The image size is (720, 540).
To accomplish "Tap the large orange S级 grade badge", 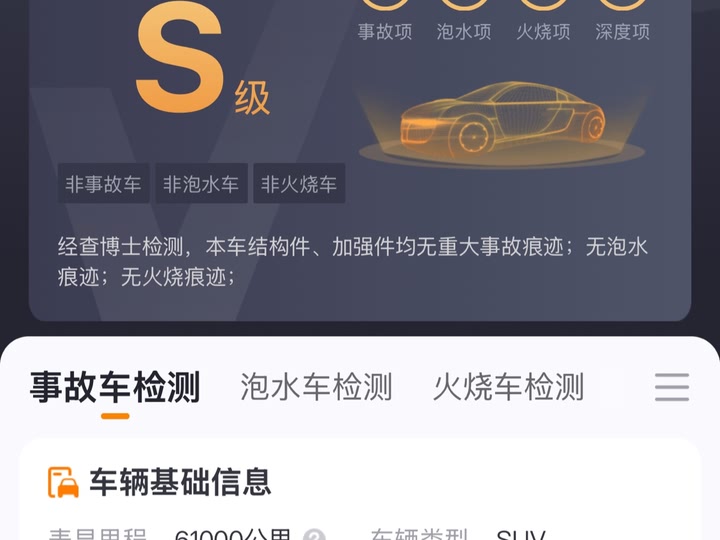I will tap(202, 62).
